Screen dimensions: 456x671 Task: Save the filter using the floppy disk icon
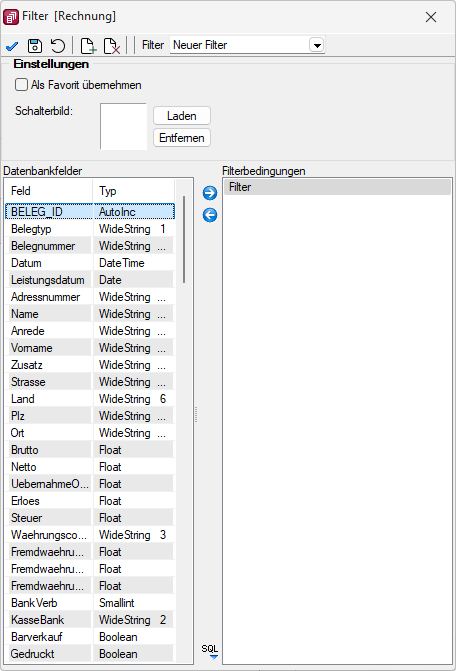click(35, 45)
